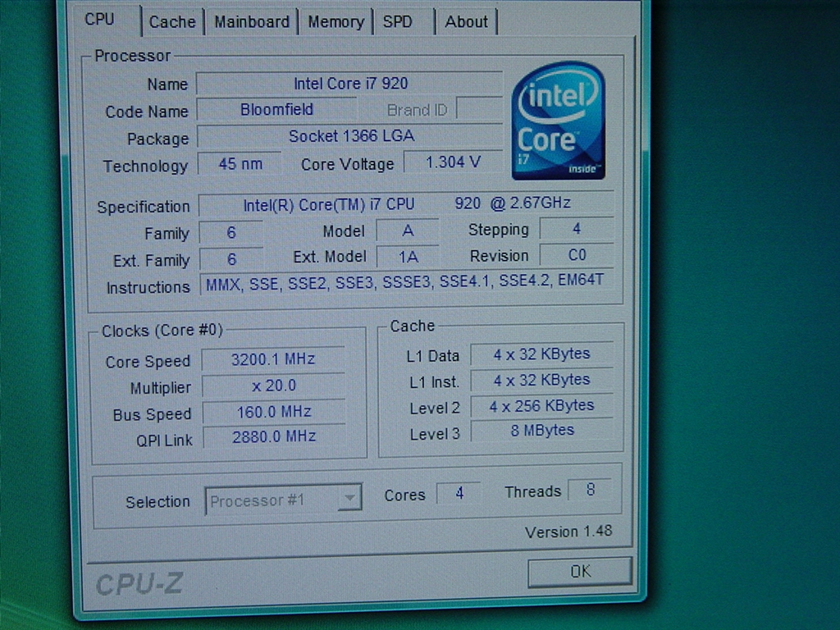Select the Memory tab
Image resolution: width=840 pixels, height=630 pixels.
pyautogui.click(x=336, y=22)
